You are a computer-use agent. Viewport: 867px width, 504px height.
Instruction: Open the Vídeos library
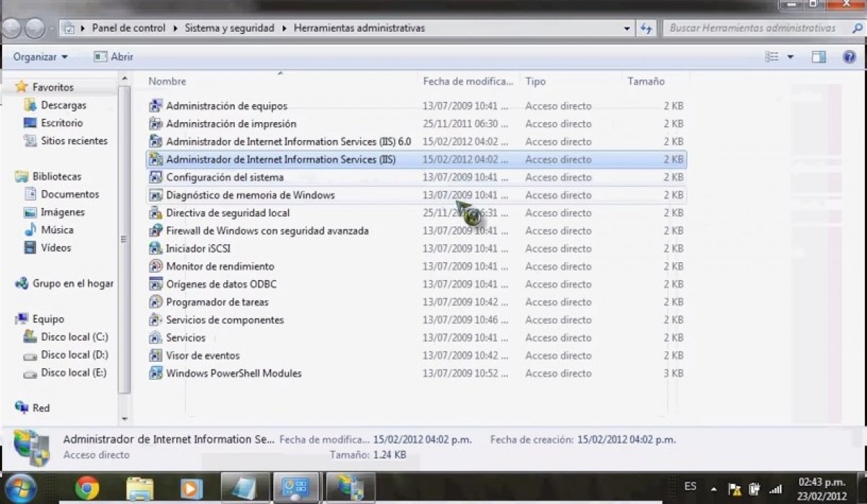56,248
